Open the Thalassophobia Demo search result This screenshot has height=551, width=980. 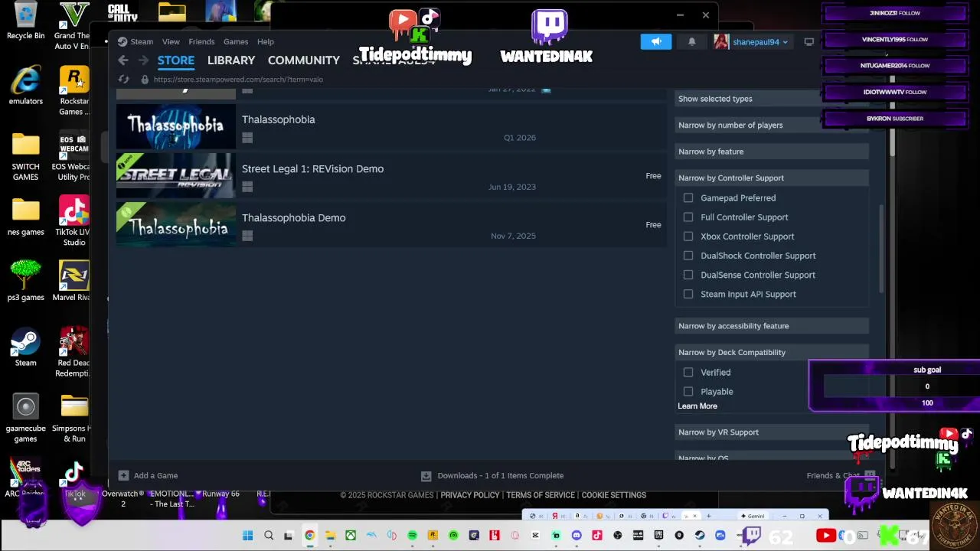[390, 225]
